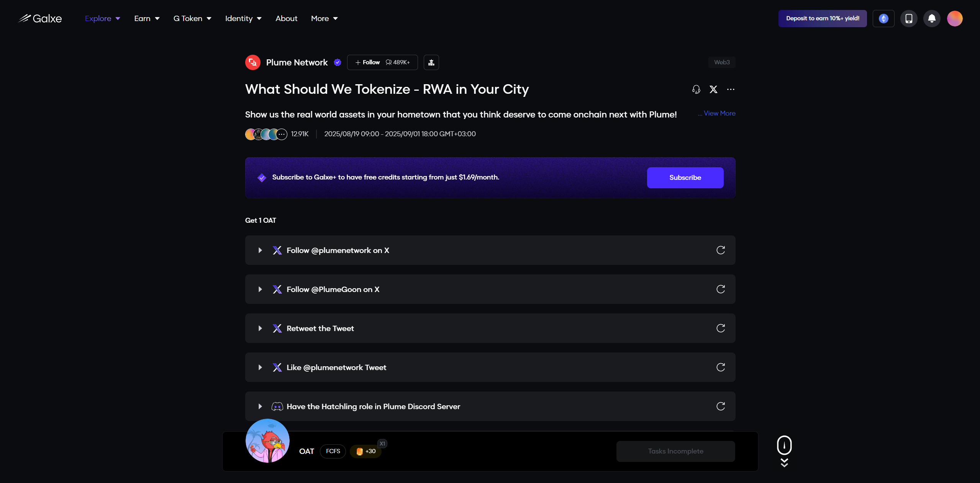The image size is (980, 483).
Task: Expand the Hatchling role Discord task
Action: tap(260, 406)
